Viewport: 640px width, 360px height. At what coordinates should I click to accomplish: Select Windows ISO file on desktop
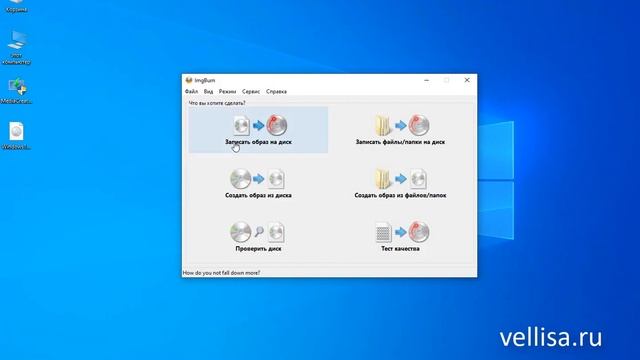(16, 136)
